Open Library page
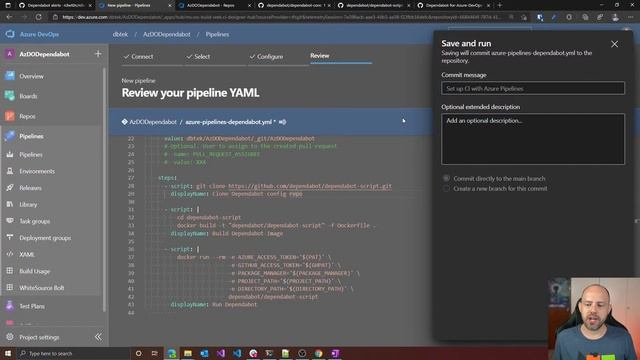This screenshot has width=640, height=360. click(28, 204)
